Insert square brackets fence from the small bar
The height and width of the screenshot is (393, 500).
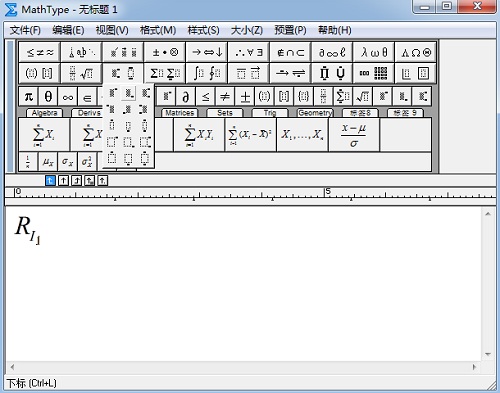tap(284, 97)
